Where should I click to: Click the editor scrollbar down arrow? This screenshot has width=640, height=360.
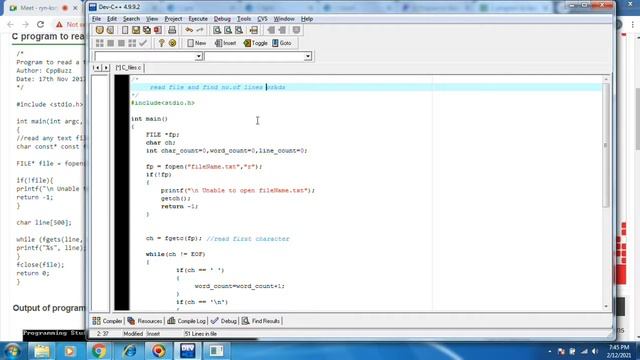tap(606, 306)
